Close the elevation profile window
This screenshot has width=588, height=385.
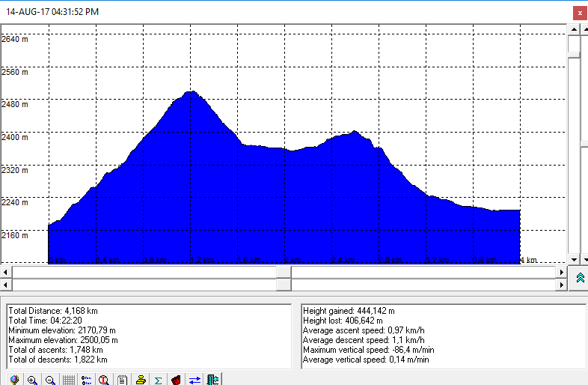(579, 13)
